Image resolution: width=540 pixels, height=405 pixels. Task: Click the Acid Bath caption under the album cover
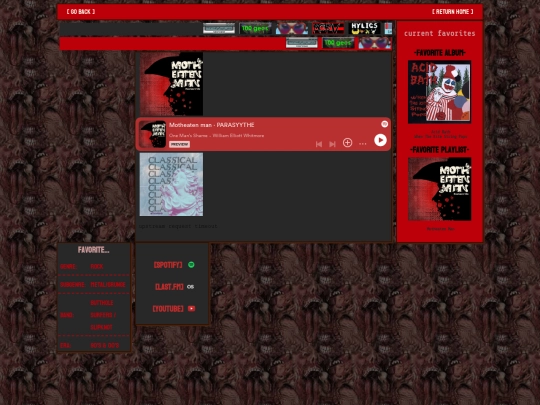[440, 134]
